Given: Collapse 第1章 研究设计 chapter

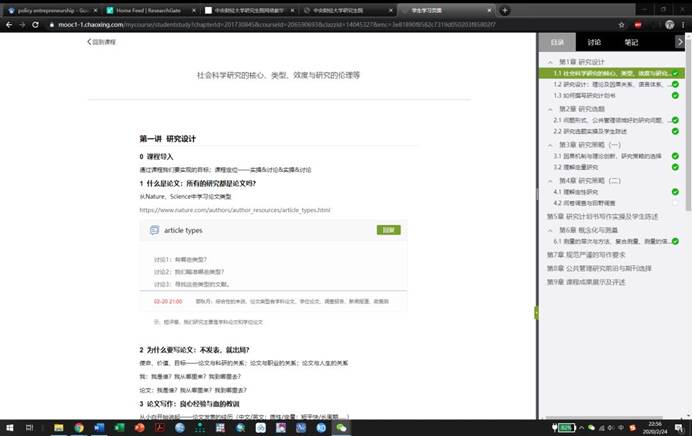Looking at the screenshot, I should coord(550,62).
